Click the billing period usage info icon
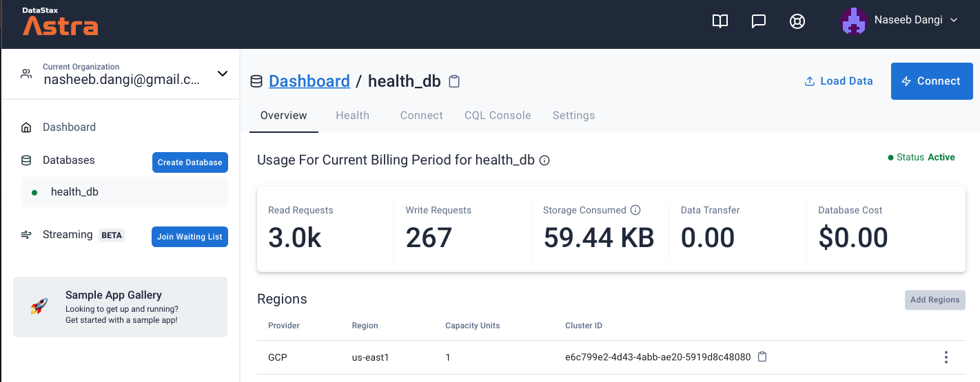The width and height of the screenshot is (980, 382). pos(544,161)
